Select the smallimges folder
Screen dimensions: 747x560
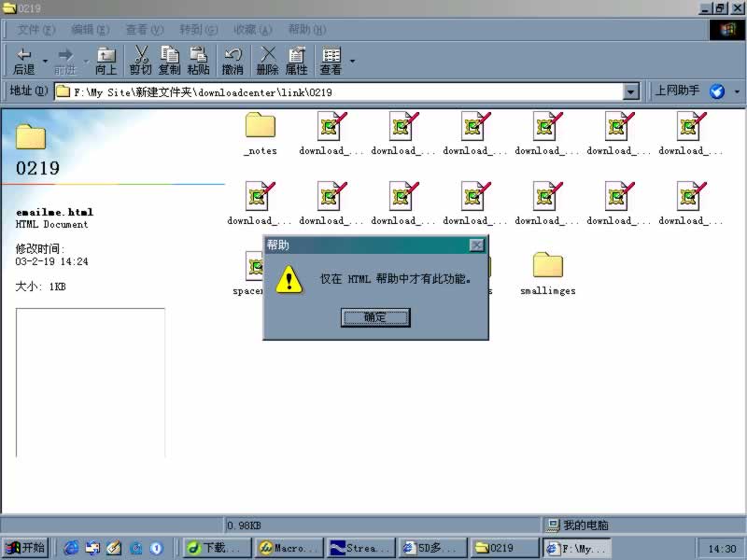coord(548,273)
